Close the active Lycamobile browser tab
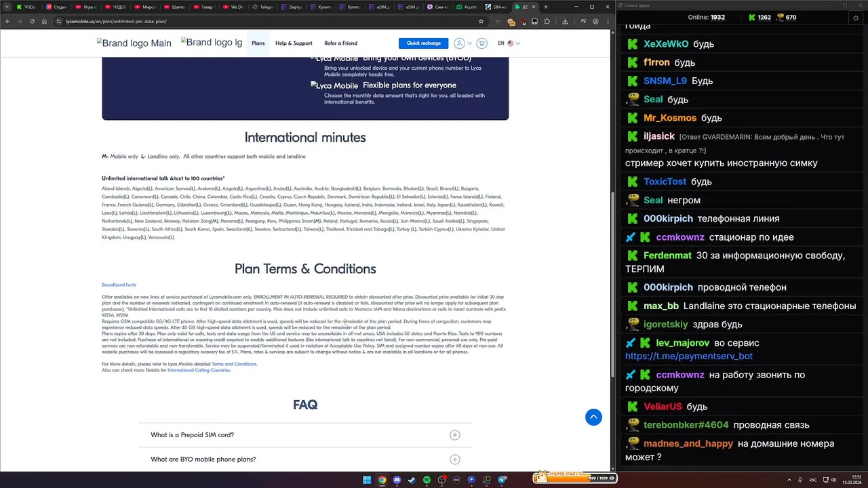Viewport: 868px width, 488px height. (535, 7)
